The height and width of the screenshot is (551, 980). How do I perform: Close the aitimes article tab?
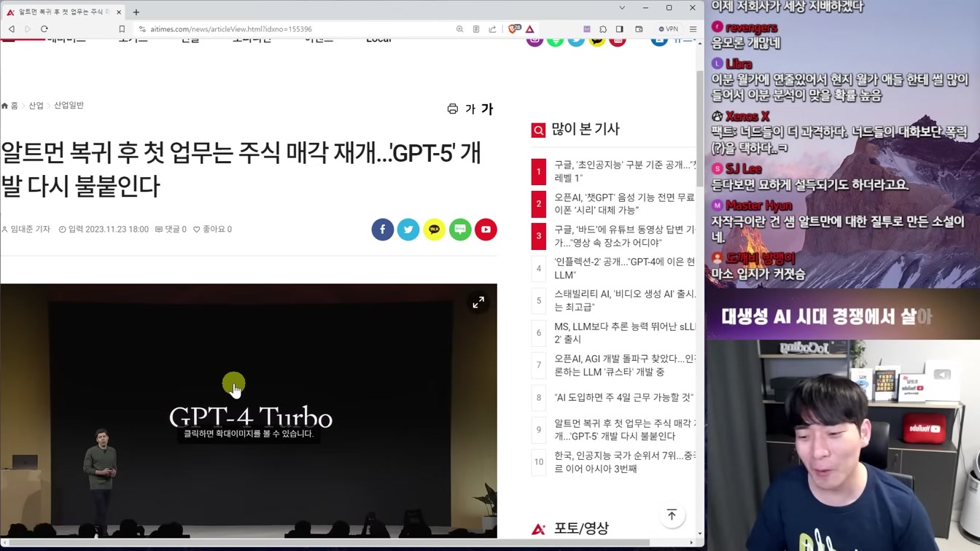click(x=119, y=12)
